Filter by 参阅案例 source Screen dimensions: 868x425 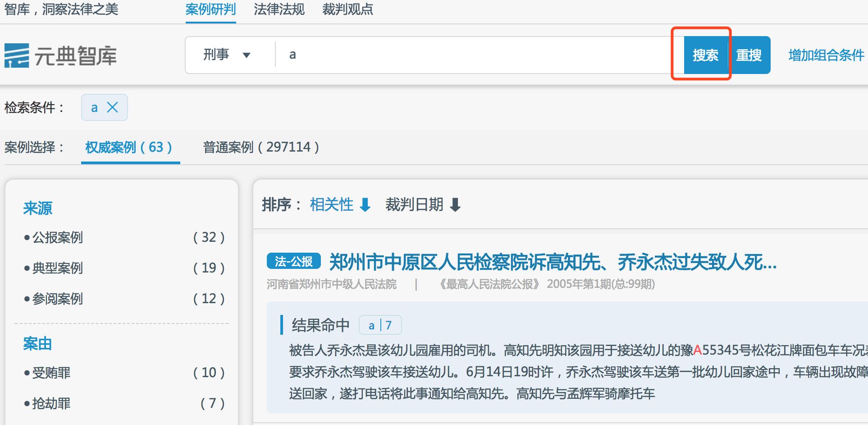pos(58,299)
